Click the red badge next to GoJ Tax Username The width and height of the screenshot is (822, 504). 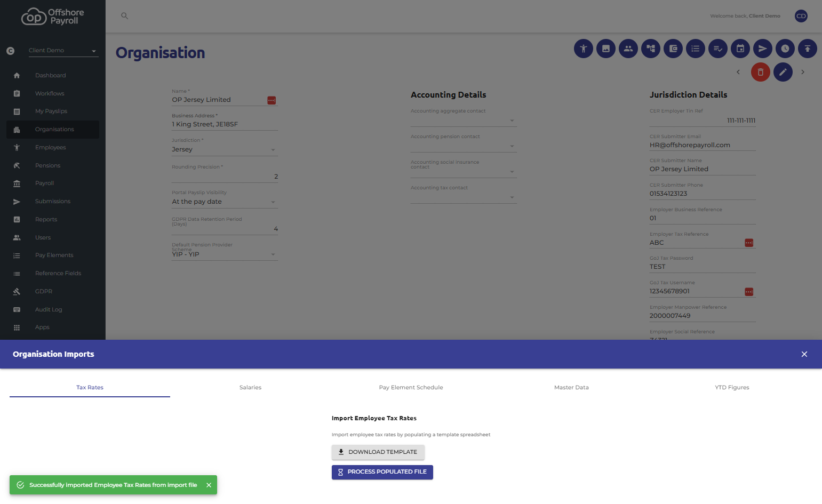click(x=749, y=292)
